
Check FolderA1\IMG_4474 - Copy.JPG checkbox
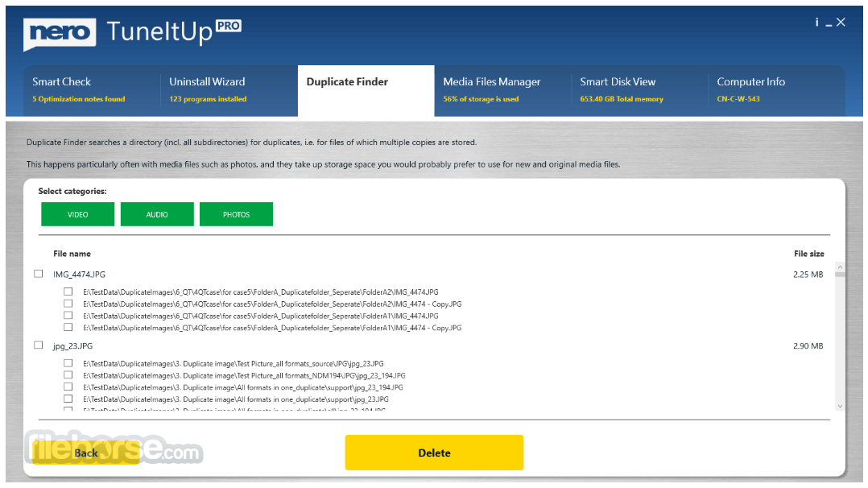(x=68, y=328)
